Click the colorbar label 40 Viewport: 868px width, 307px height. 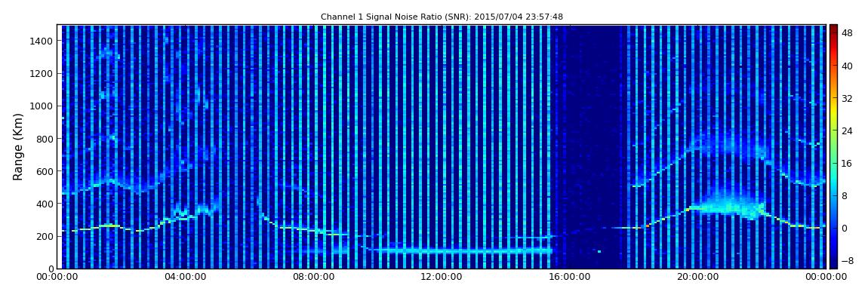(x=847, y=66)
